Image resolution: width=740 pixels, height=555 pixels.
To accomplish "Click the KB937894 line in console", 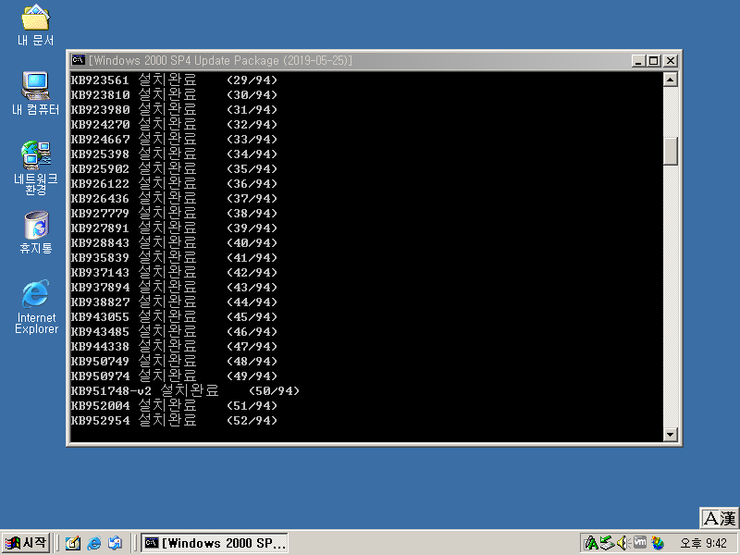I will [x=174, y=287].
